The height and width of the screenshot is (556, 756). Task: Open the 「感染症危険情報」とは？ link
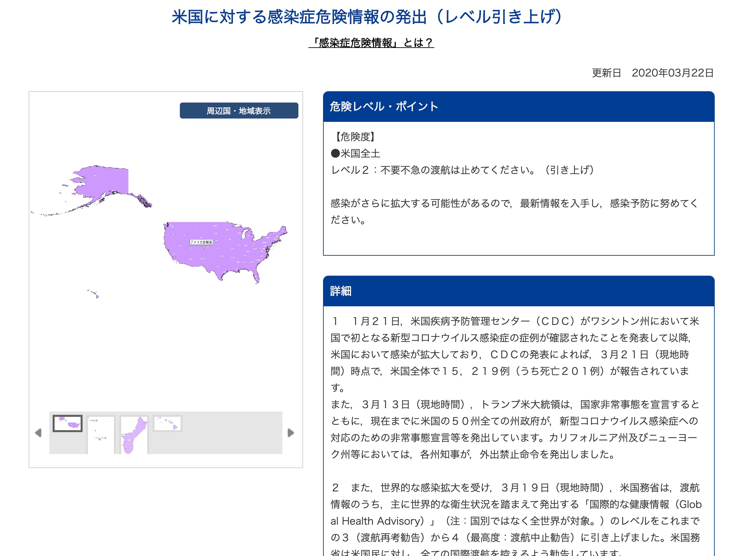(371, 43)
